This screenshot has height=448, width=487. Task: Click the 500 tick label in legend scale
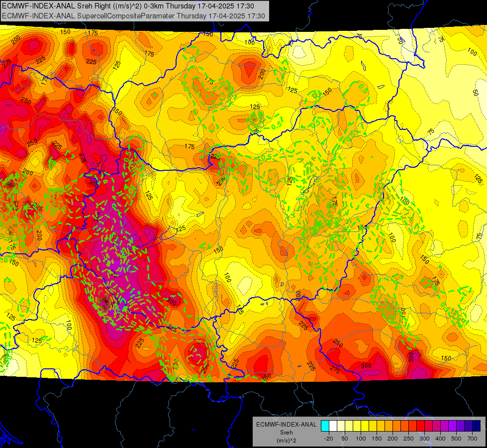(x=456, y=439)
